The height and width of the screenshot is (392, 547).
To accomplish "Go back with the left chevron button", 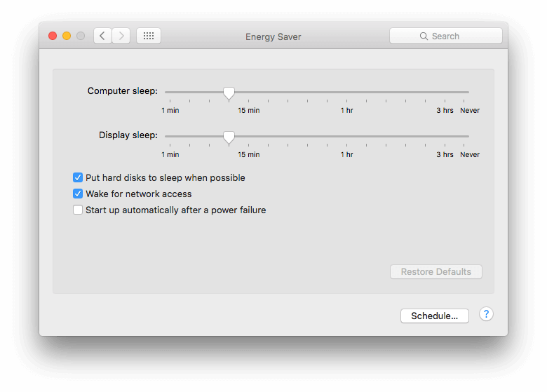I will pyautogui.click(x=102, y=36).
